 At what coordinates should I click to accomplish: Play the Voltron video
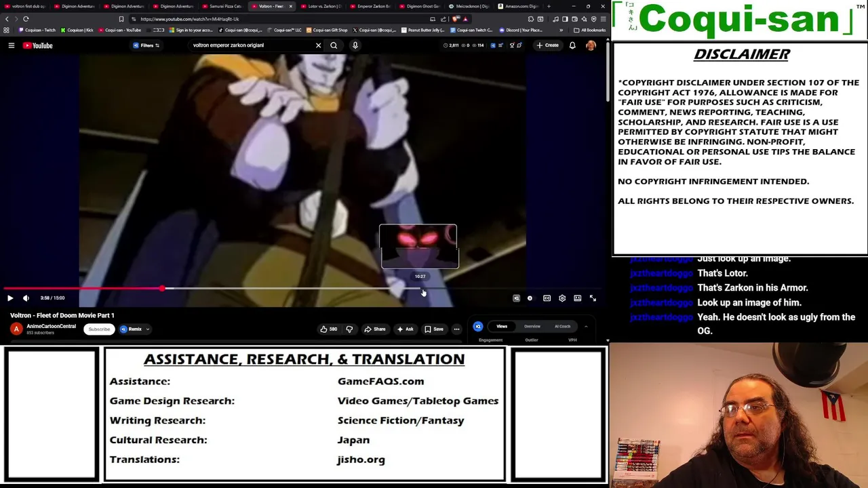pos(10,298)
